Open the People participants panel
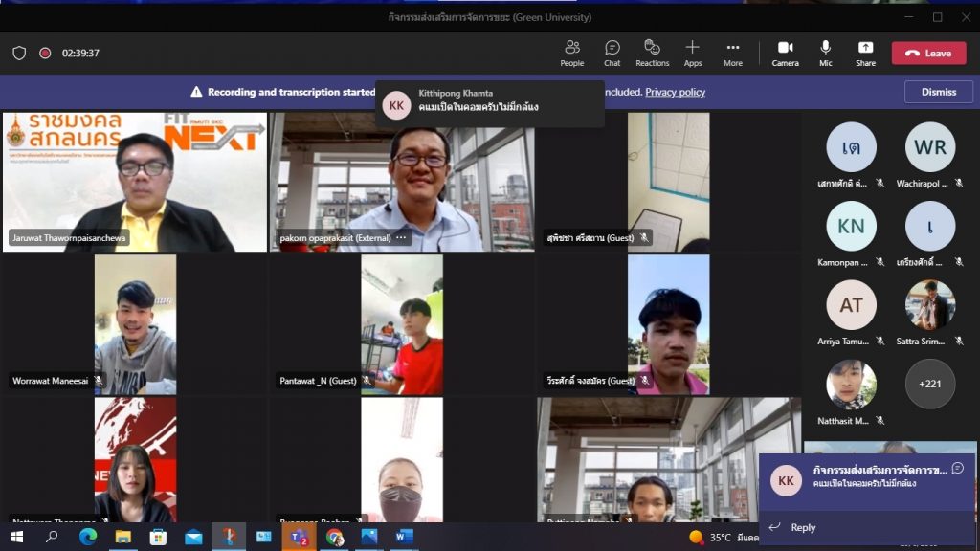The height and width of the screenshot is (551, 980). (x=572, y=53)
